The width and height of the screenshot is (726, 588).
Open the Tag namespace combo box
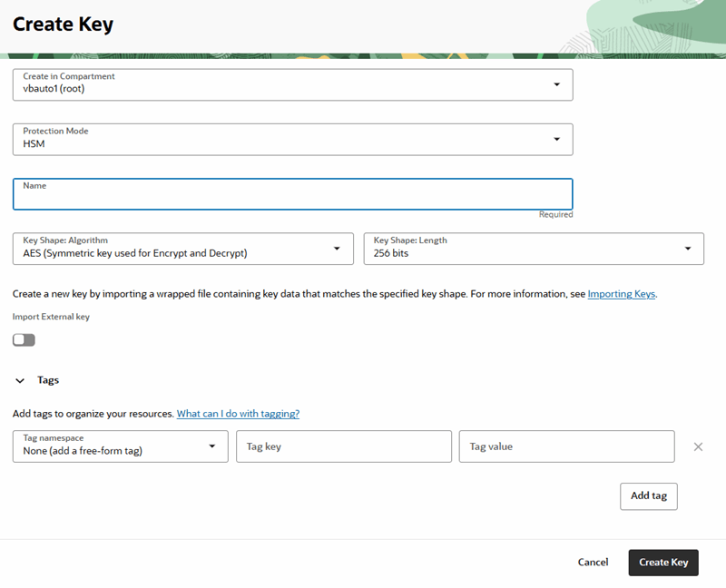(x=119, y=446)
